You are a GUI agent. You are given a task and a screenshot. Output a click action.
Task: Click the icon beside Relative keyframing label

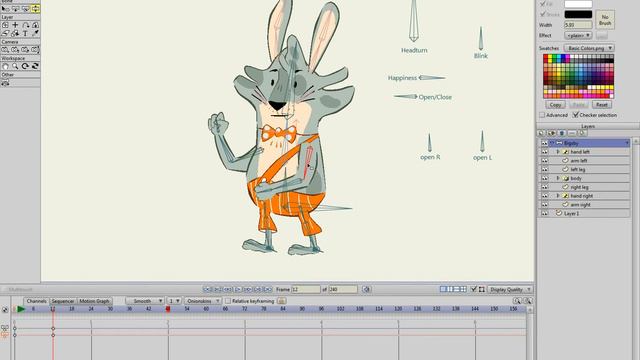tap(281, 301)
